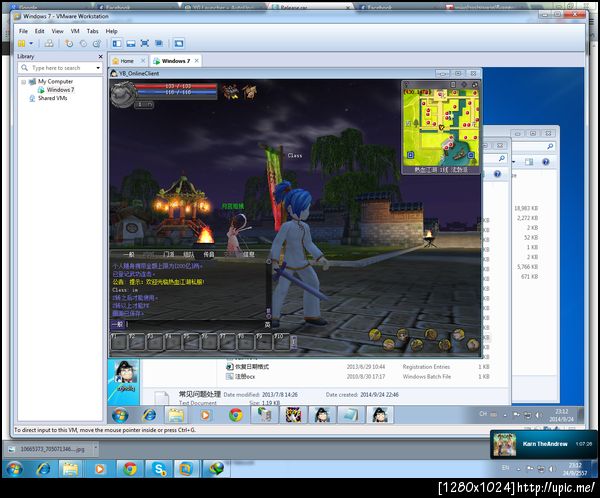600x498 pixels.
Task: Click the last game client icon in guest taskbar
Action: [380, 415]
